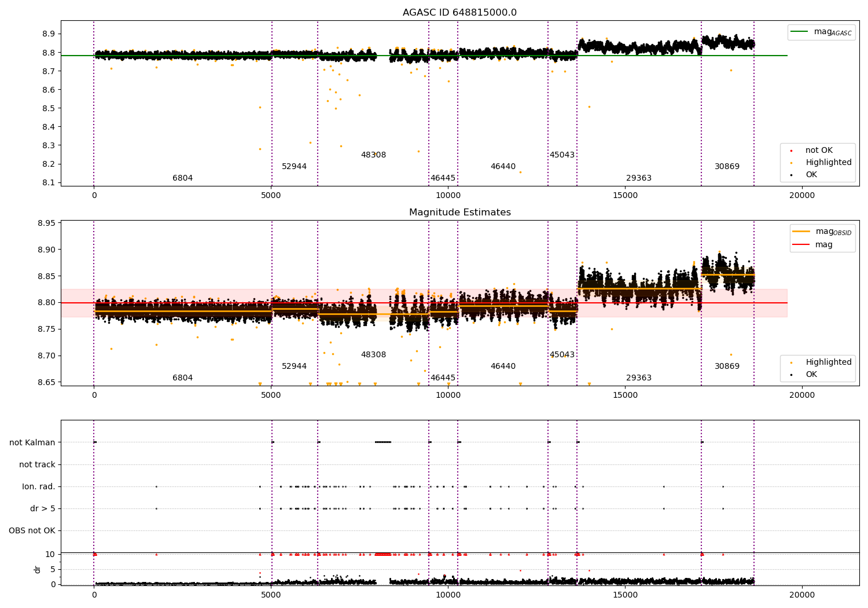Click obsid label 46440 in the top plot

[x=503, y=167]
